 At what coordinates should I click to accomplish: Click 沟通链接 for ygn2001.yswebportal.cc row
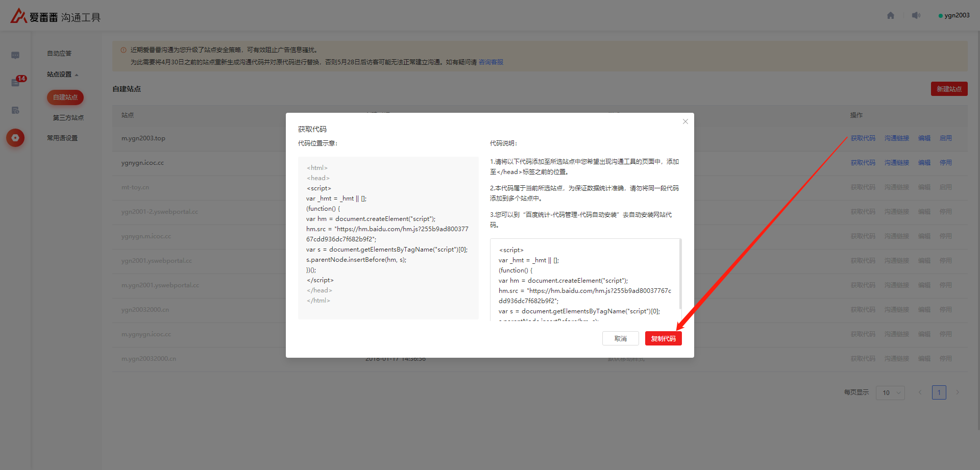(x=897, y=261)
